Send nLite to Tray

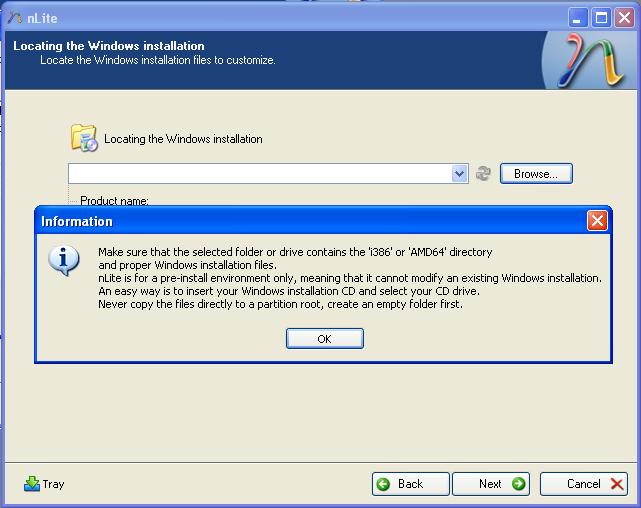(x=44, y=484)
